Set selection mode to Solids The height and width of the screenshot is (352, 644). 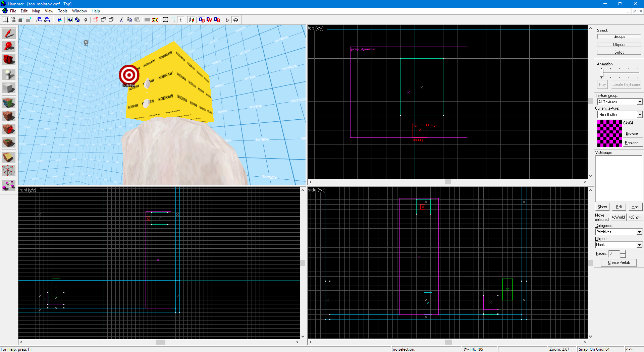619,52
